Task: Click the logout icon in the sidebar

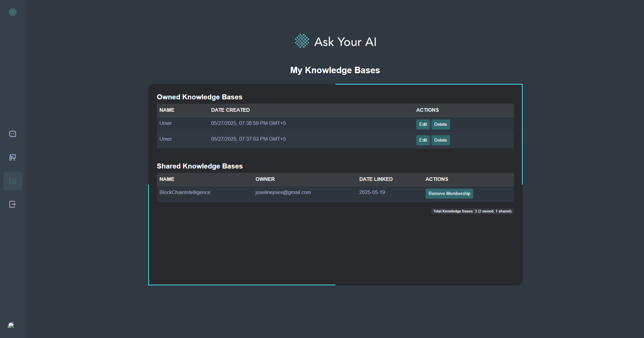Action: coord(12,204)
